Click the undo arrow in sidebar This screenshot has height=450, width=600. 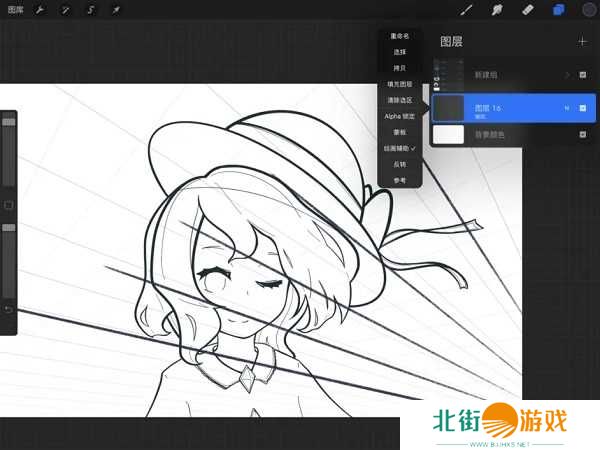pyautogui.click(x=9, y=309)
